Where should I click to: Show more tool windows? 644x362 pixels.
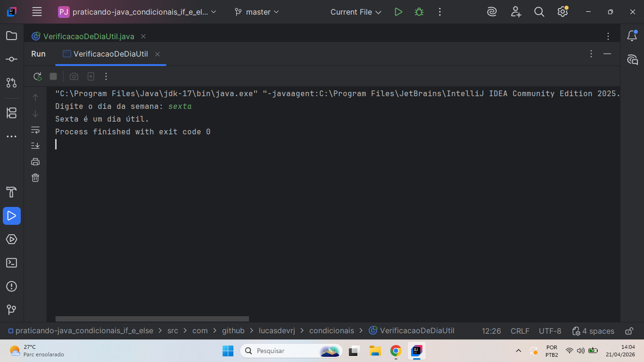(x=12, y=137)
